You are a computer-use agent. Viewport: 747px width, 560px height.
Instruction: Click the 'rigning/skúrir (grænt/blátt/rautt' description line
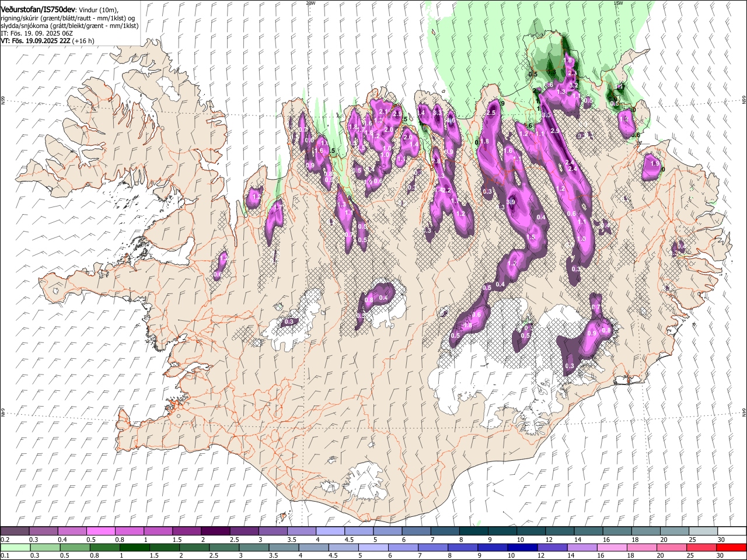(x=68, y=18)
